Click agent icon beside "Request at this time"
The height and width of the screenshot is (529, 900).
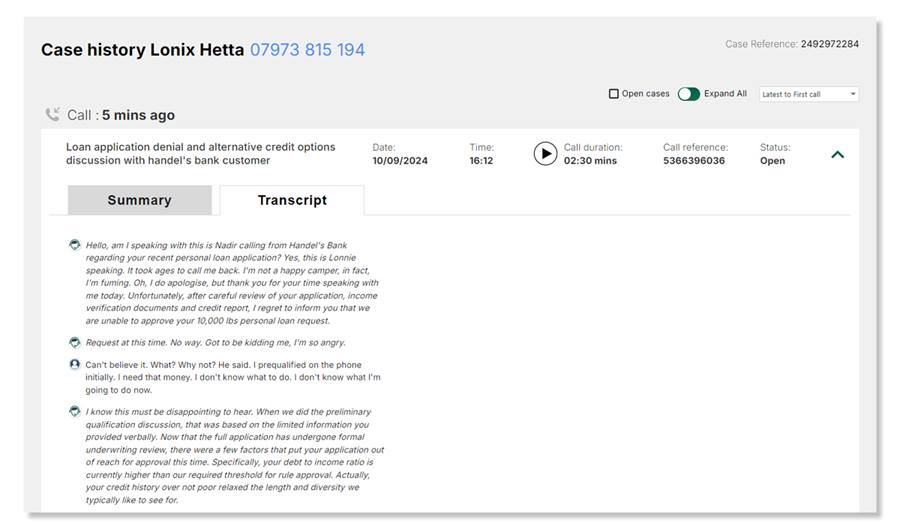[75, 342]
